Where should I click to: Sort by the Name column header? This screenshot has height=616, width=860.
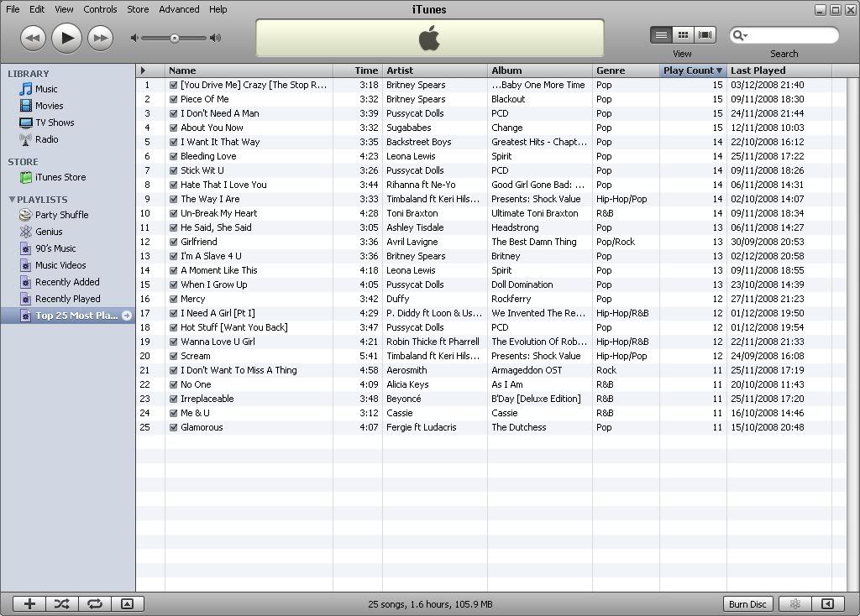click(x=249, y=70)
